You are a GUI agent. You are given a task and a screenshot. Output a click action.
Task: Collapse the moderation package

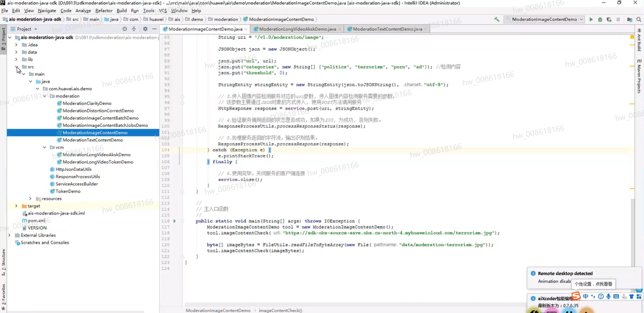[x=45, y=96]
